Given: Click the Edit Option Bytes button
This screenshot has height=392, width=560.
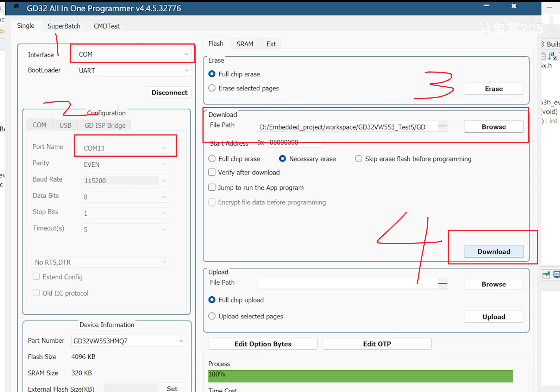Looking at the screenshot, I should 263,344.
